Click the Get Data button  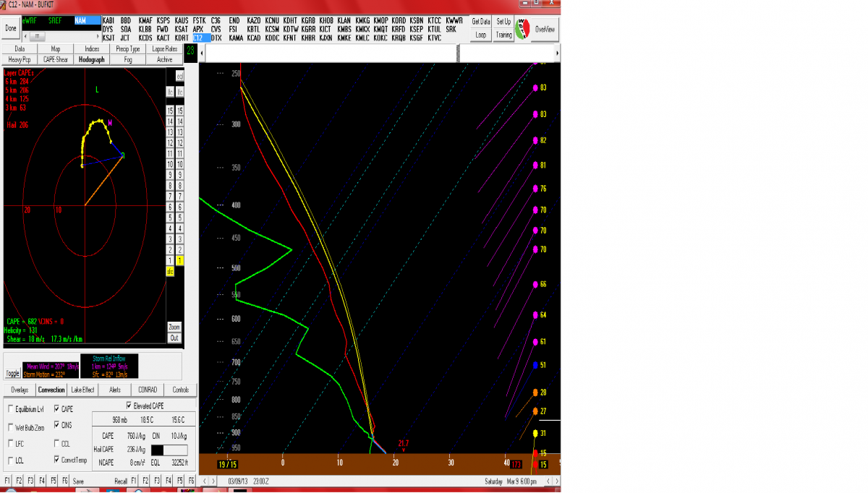[x=480, y=22]
